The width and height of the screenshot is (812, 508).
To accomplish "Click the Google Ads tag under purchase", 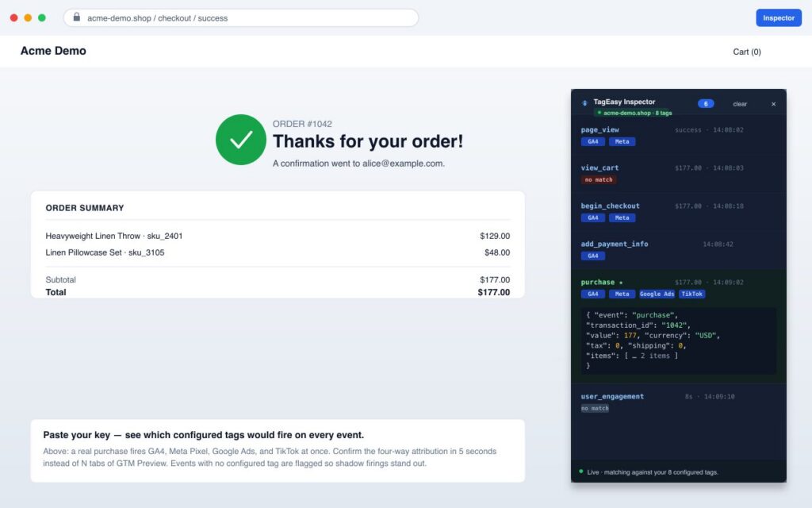I will click(x=657, y=294).
